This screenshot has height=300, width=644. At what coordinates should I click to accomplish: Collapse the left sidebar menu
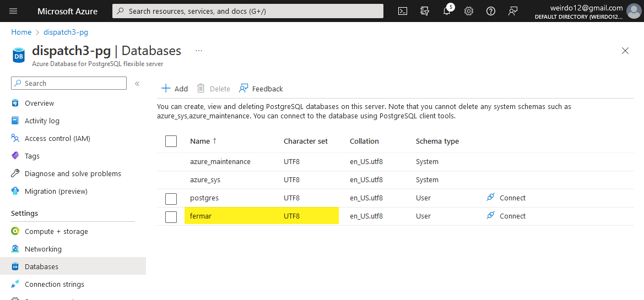click(x=137, y=84)
